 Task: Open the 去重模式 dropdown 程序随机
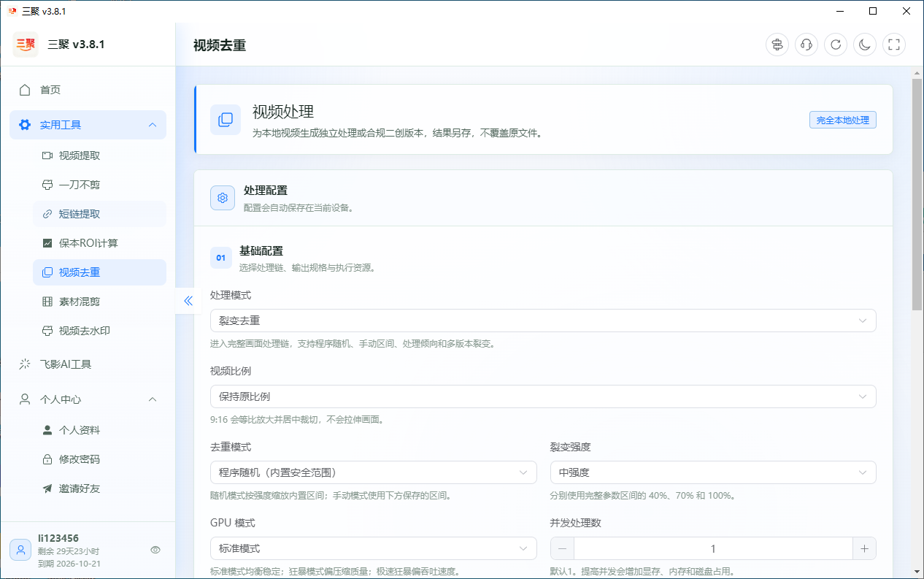pyautogui.click(x=374, y=472)
